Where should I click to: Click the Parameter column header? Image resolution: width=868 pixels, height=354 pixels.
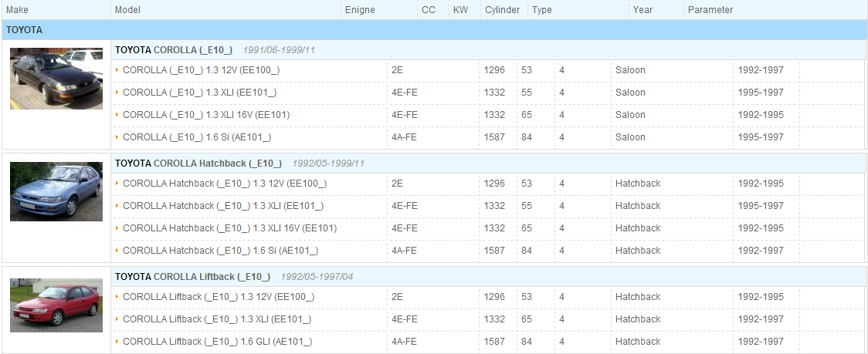(710, 10)
